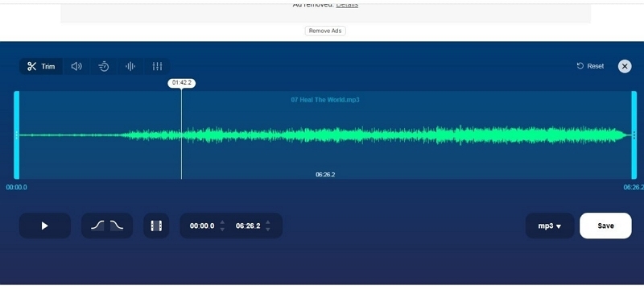This screenshot has height=290, width=644.
Task: Click the left trim handle bar
Action: pos(16,135)
